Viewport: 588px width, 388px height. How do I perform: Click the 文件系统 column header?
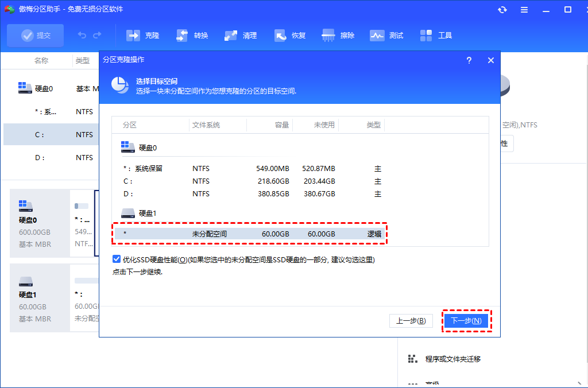206,125
